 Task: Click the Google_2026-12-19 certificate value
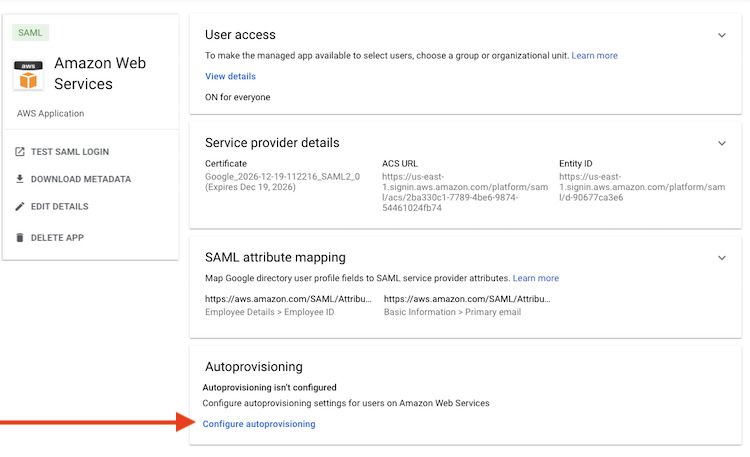[282, 182]
